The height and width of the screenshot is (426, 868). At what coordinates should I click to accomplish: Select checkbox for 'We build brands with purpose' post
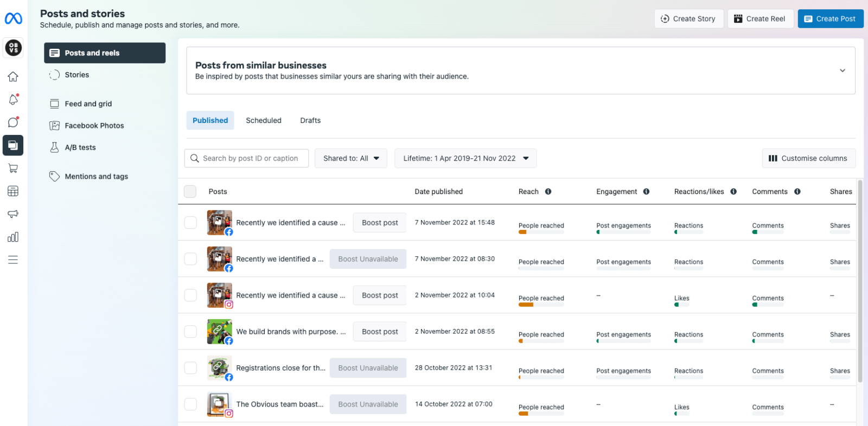190,332
